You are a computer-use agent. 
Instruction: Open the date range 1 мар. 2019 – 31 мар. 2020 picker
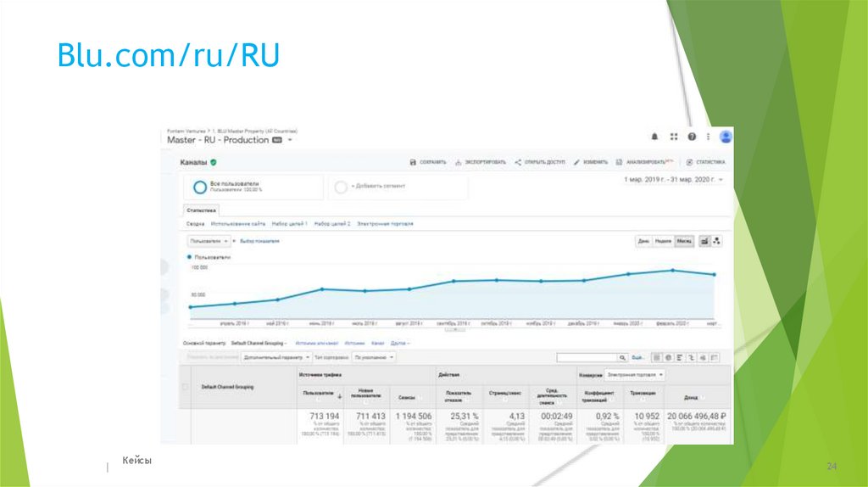click(674, 180)
